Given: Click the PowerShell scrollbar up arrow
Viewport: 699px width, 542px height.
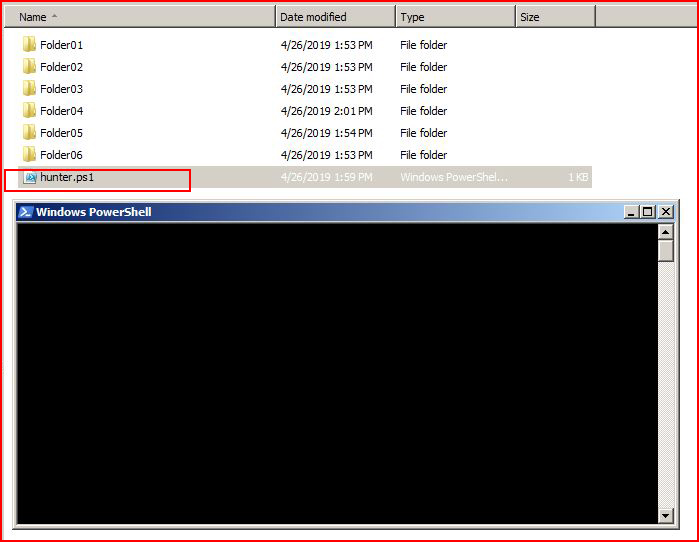Looking at the screenshot, I should (x=666, y=232).
